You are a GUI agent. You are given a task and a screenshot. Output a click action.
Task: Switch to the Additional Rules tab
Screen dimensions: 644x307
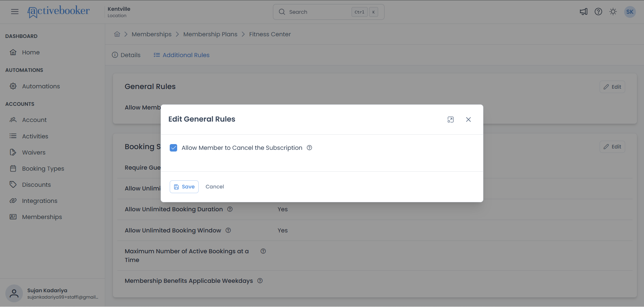tap(182, 55)
